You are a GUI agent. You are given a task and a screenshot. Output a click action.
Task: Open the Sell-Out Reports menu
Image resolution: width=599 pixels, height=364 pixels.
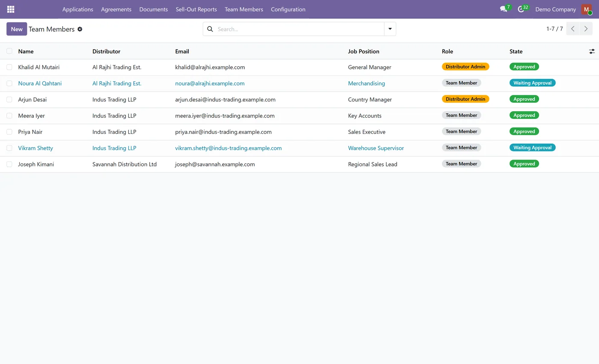196,9
